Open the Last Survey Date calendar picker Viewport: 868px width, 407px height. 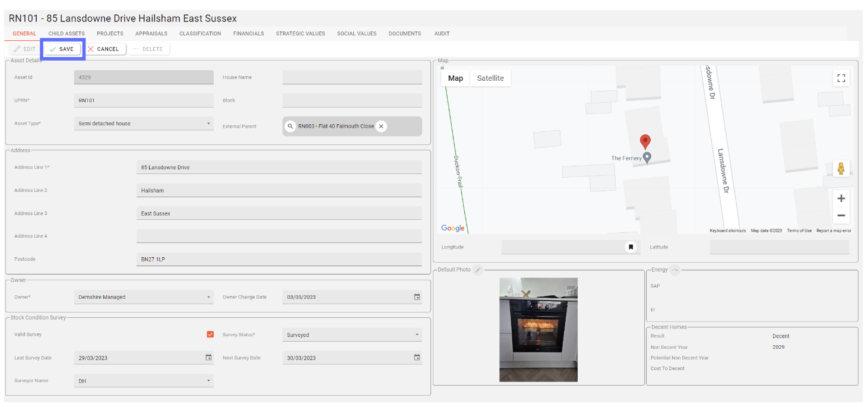[x=208, y=358]
